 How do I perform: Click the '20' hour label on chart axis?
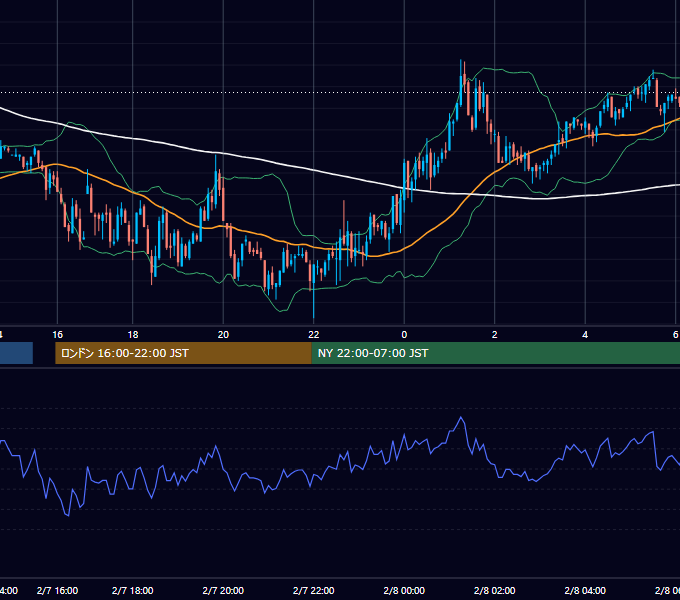pos(223,335)
